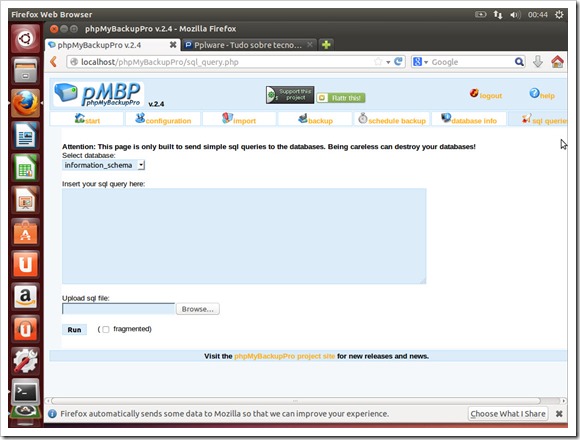Open Ubuntu Software Center icon
The width and height of the screenshot is (580, 440).
pos(25,232)
